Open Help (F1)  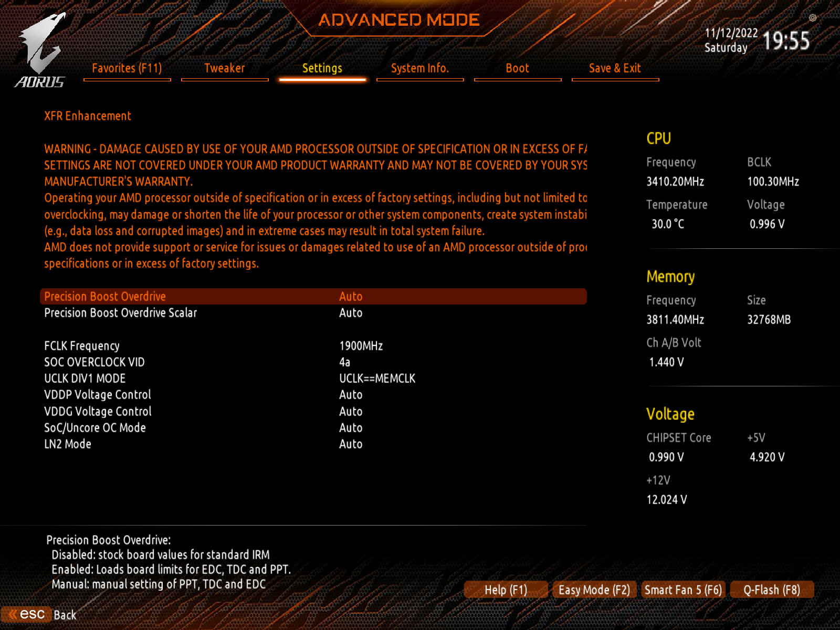(506, 590)
